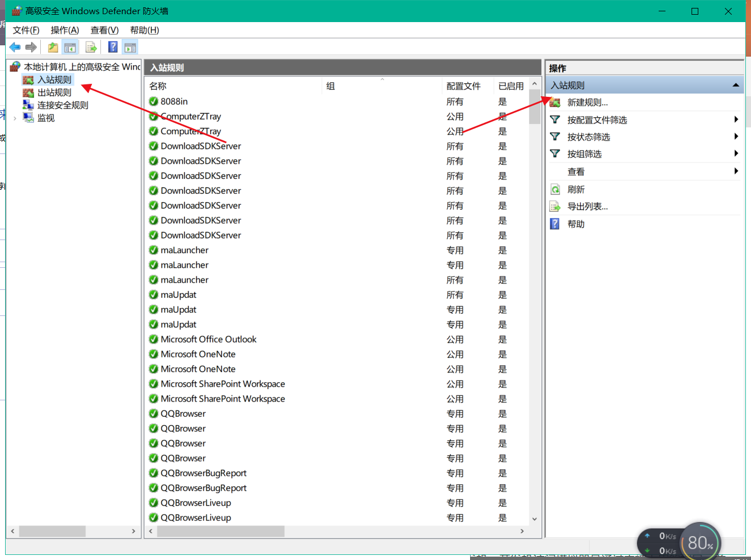
Task: Open the 按状态筛选 submenu arrow
Action: [736, 136]
